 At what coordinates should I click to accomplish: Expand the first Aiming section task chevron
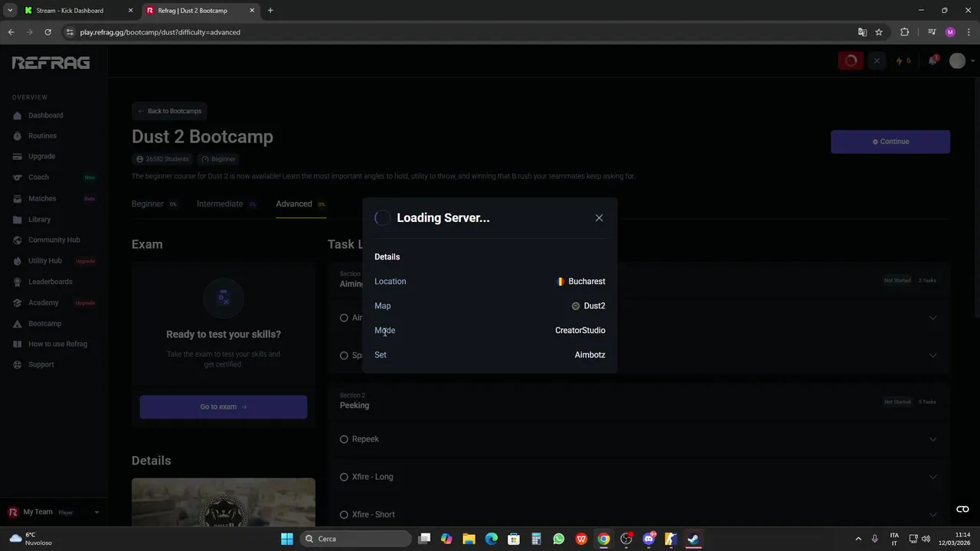click(933, 318)
